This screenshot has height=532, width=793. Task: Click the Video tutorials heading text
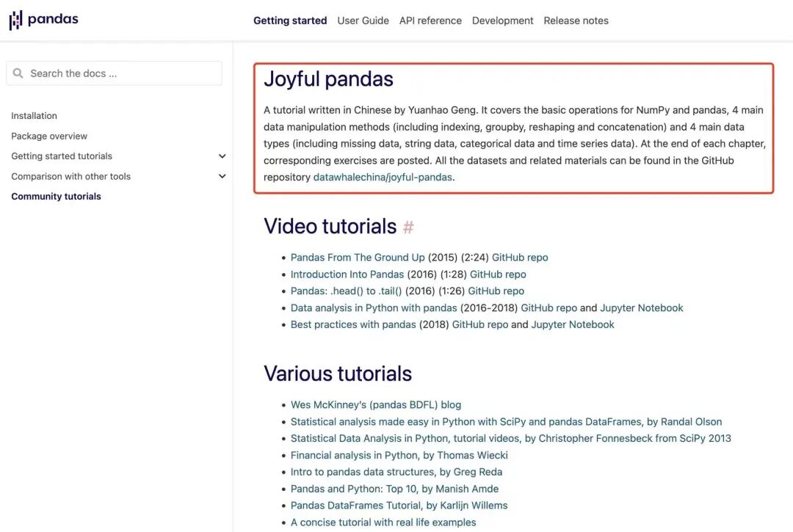point(330,227)
